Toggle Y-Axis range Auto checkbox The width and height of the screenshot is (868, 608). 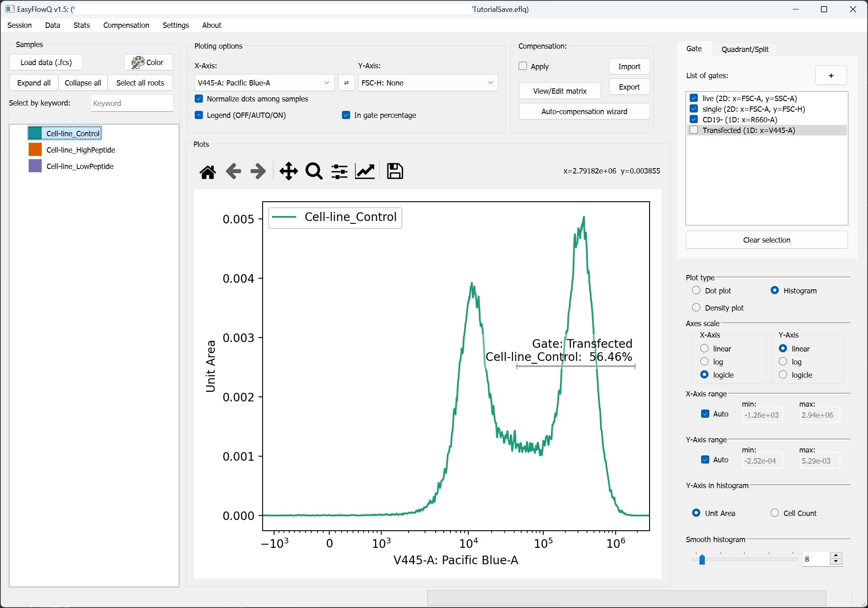[705, 460]
